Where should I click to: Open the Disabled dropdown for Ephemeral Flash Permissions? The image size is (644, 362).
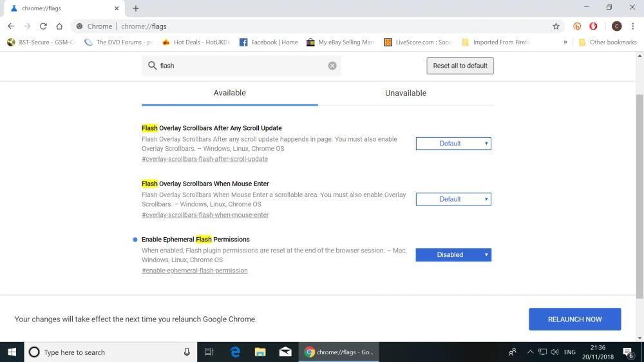pyautogui.click(x=453, y=255)
